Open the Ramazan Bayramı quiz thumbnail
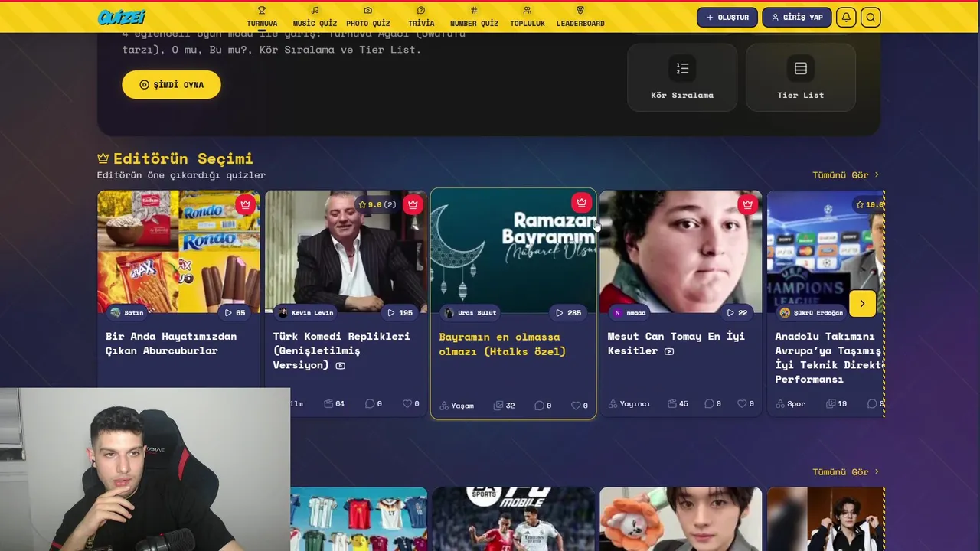The width and height of the screenshot is (980, 551). [514, 251]
